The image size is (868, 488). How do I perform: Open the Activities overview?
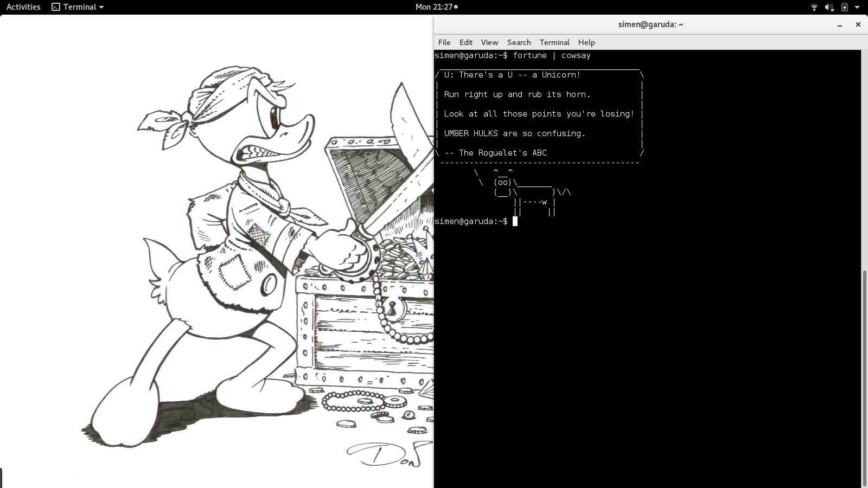click(x=23, y=7)
